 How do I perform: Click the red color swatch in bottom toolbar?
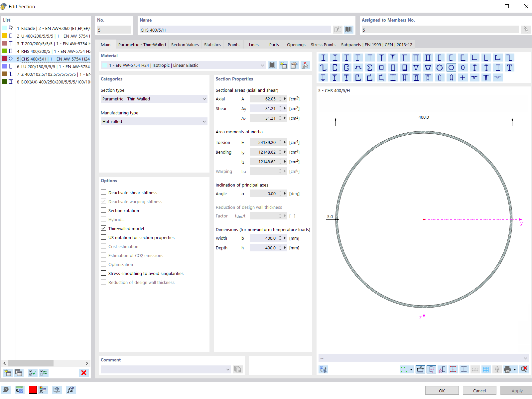point(33,389)
